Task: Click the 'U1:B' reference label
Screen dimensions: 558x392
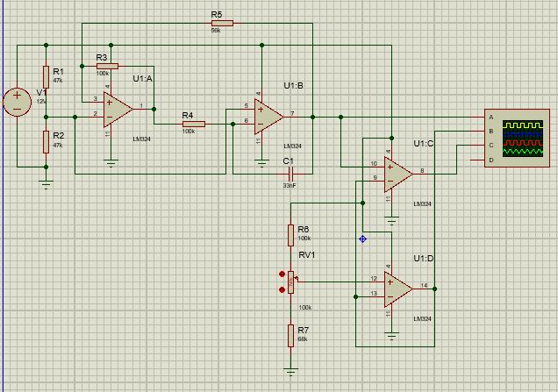Action: coord(294,86)
